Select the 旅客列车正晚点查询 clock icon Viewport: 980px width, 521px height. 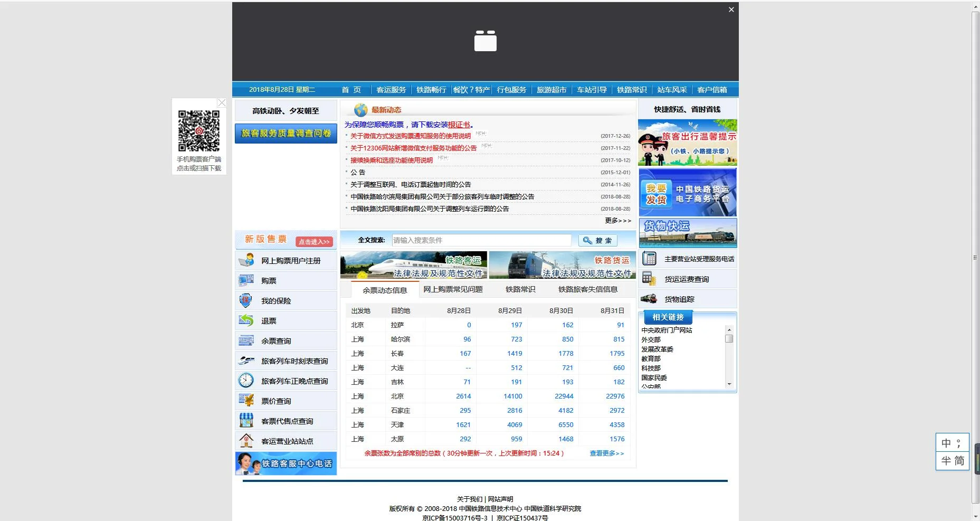[x=246, y=381]
